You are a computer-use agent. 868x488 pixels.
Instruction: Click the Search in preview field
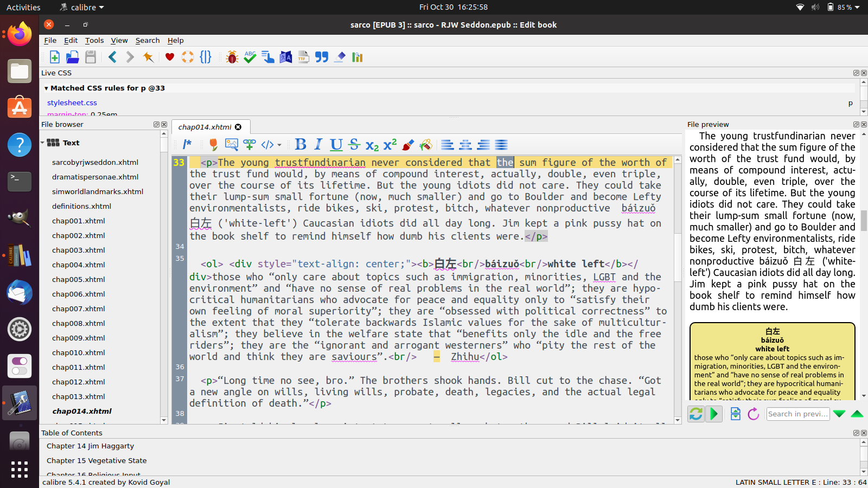797,414
